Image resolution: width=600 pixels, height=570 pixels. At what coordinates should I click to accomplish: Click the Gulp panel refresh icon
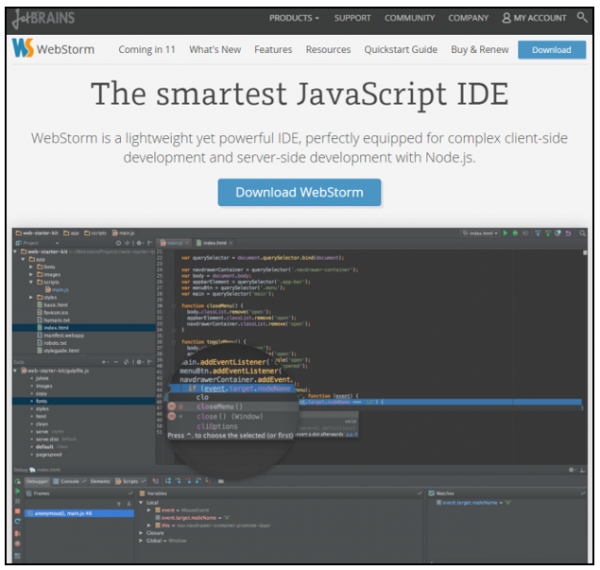tap(126, 362)
